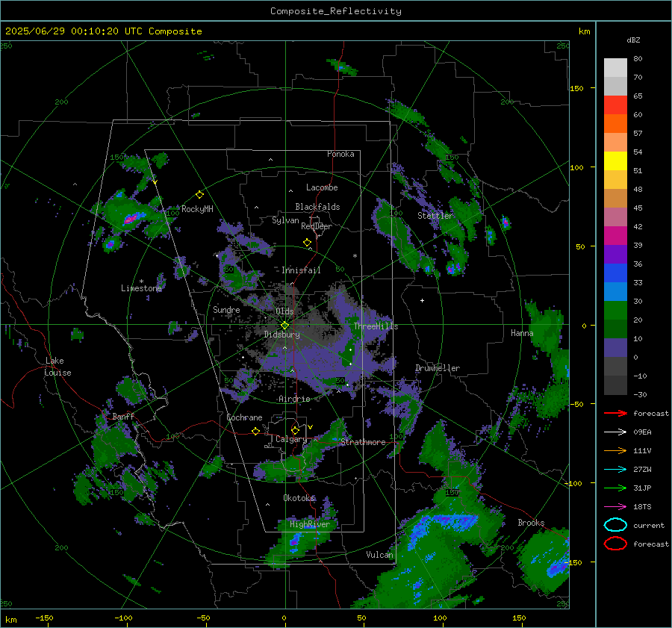672x628 pixels.
Task: Click the yellow radar-site diamond at Didsbury center
Action: point(285,326)
